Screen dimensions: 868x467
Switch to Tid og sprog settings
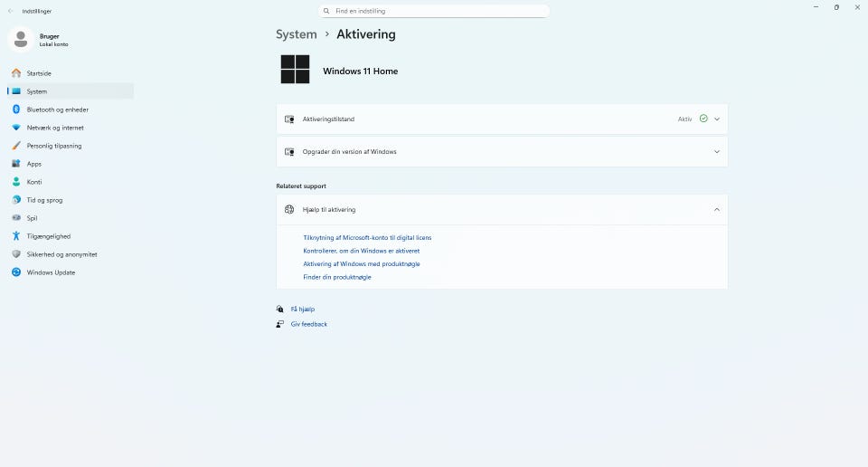point(71,200)
